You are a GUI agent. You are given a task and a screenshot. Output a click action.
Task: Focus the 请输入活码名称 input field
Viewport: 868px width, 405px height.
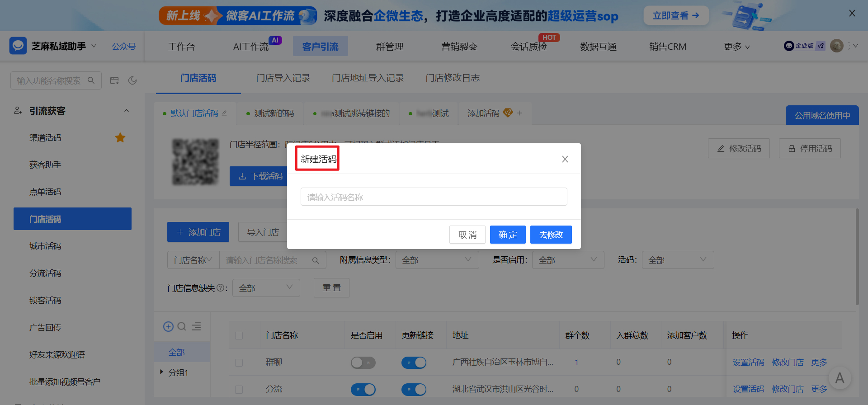(434, 197)
